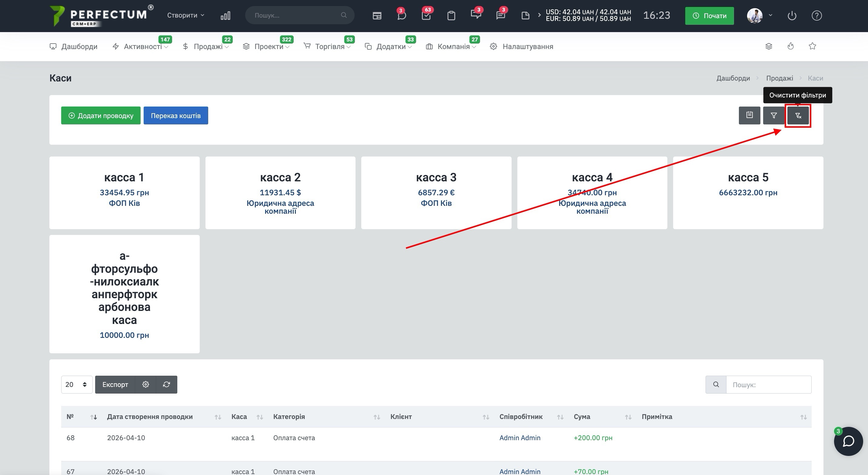Click the Додати проводку button
The height and width of the screenshot is (475, 868).
101,115
